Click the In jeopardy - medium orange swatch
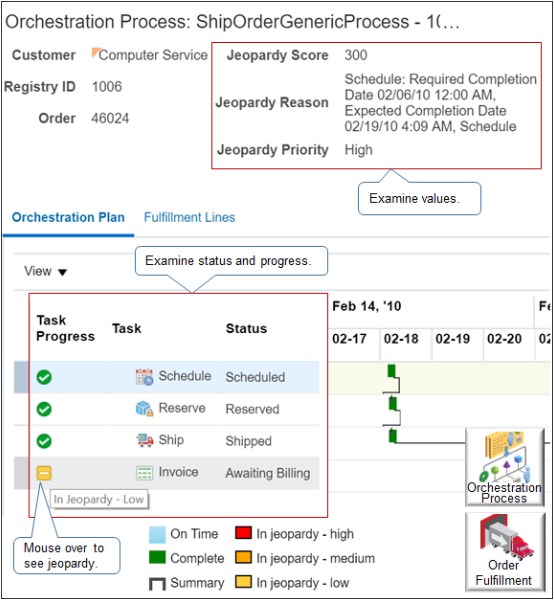 pyautogui.click(x=243, y=557)
